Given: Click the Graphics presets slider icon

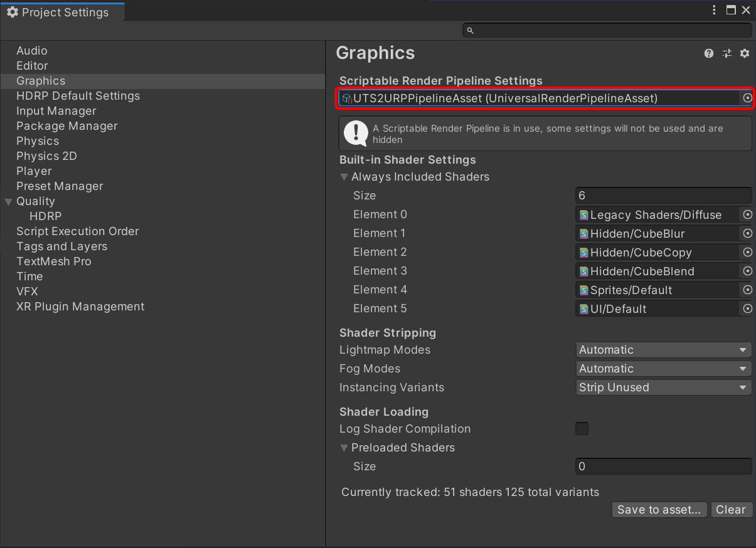Looking at the screenshot, I should tap(727, 53).
